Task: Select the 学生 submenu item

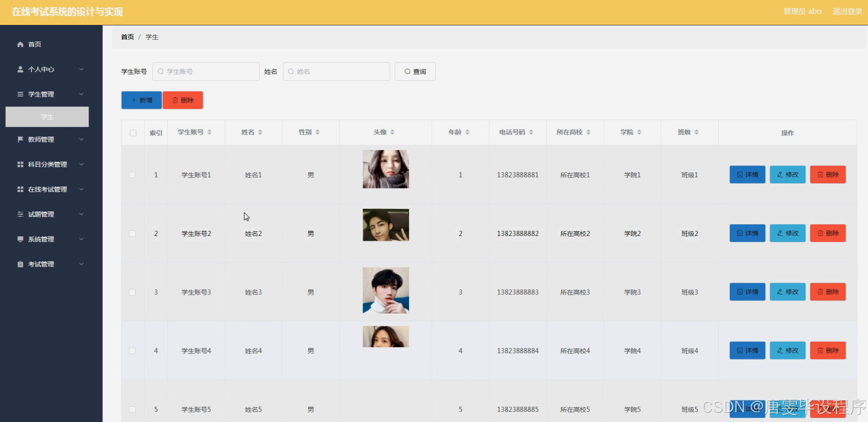Action: click(47, 117)
